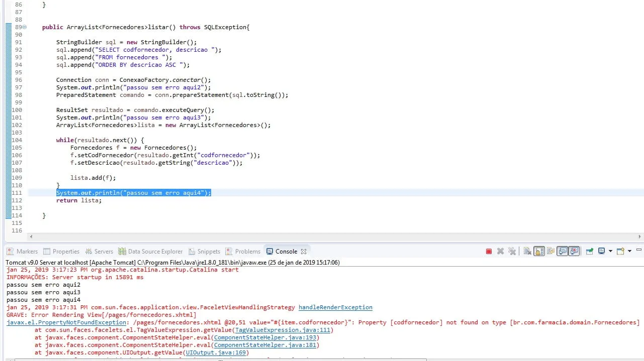Screen dimensions: 644x361
Task: Pin the current Console
Action: [x=590, y=251]
